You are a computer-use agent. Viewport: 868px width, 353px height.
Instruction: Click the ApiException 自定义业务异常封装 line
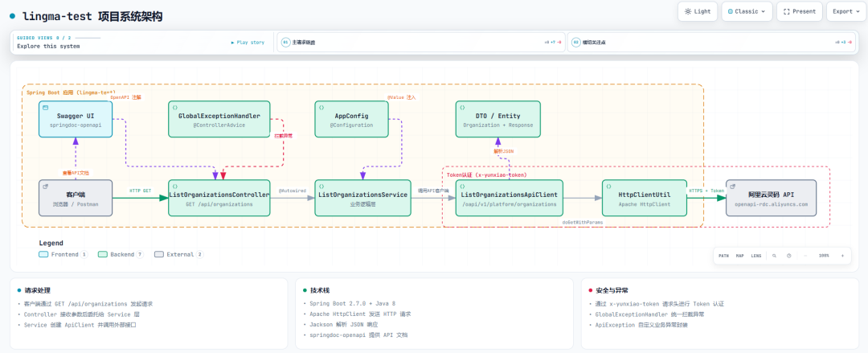pyautogui.click(x=641, y=325)
